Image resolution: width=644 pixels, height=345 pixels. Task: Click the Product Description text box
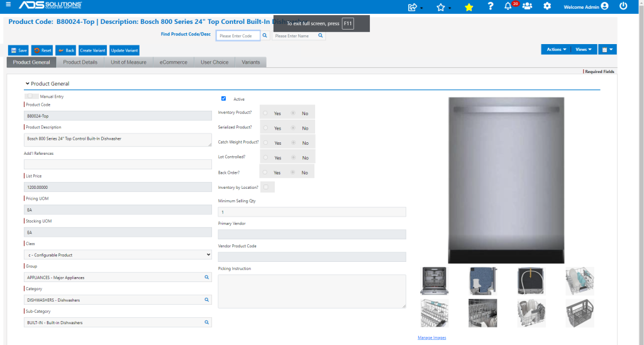point(118,140)
